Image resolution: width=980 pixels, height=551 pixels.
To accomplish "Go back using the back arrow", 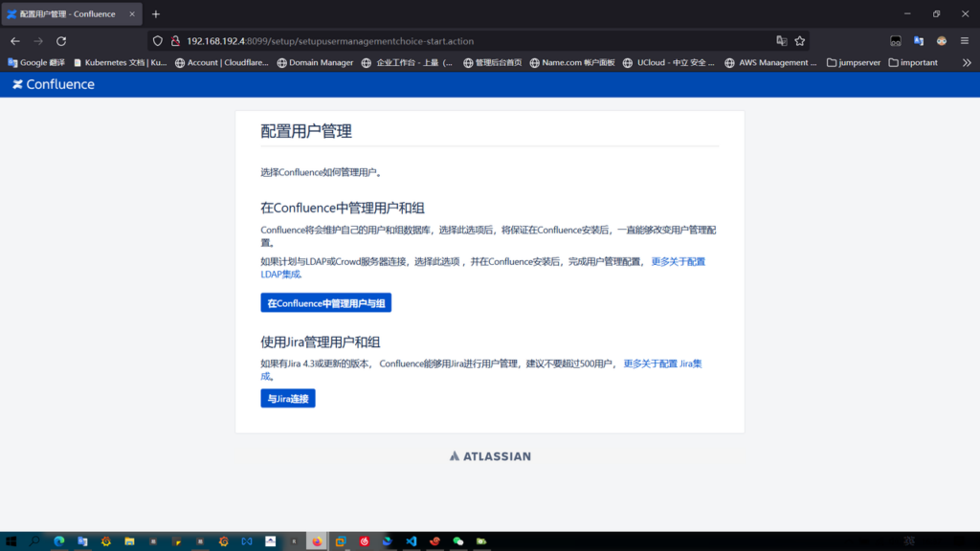I will [x=15, y=41].
